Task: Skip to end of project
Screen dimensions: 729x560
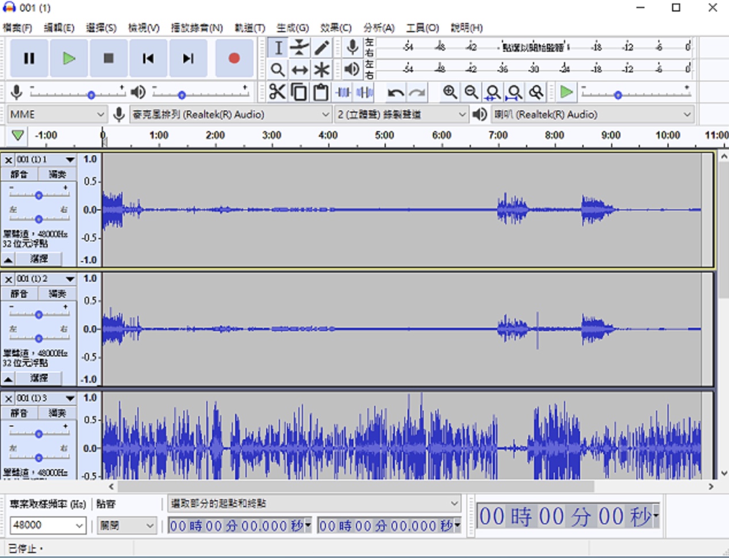Action: (x=188, y=58)
